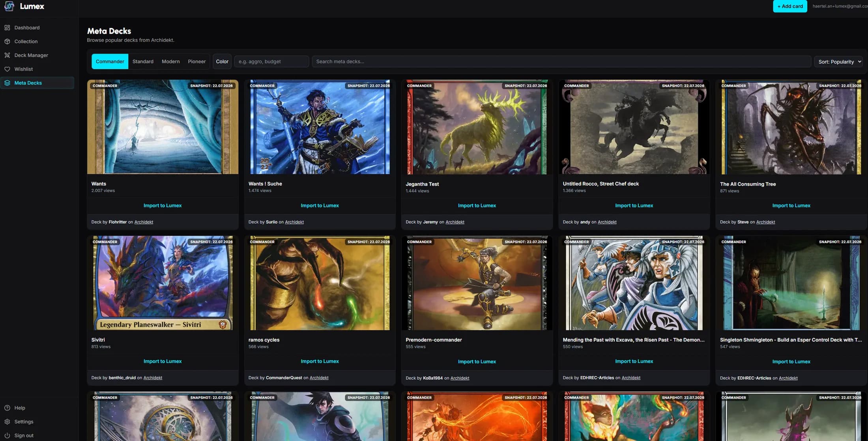The width and height of the screenshot is (868, 441).
Task: Select Meta Decks in the sidebar
Action: tap(37, 83)
